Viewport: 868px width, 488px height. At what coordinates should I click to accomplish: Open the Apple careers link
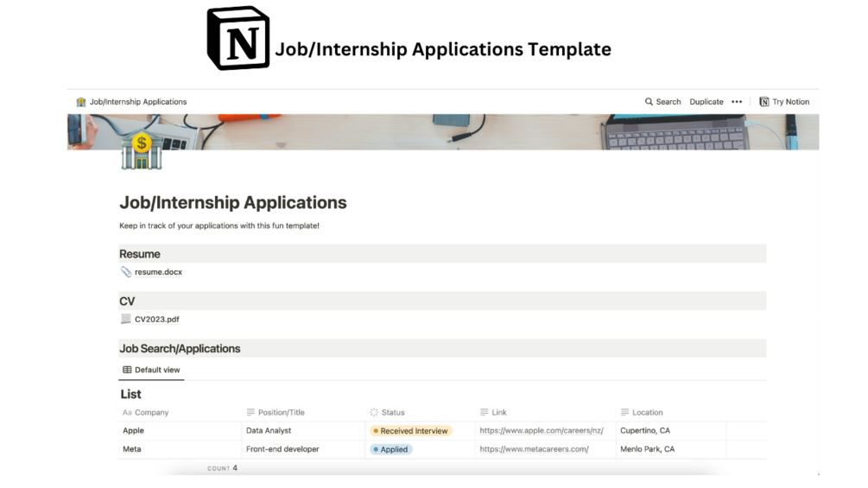[x=542, y=431]
